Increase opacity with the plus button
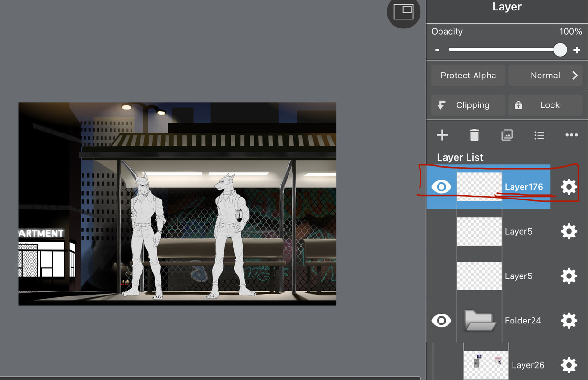 pos(577,50)
